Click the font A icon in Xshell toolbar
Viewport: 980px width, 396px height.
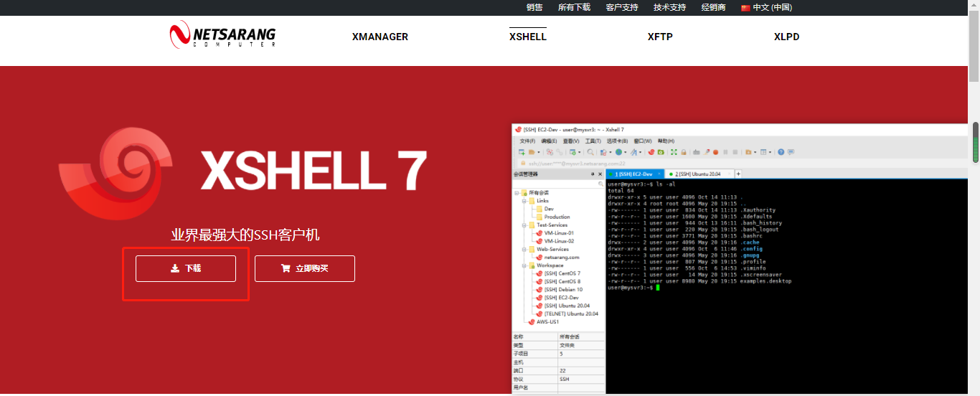coord(633,152)
